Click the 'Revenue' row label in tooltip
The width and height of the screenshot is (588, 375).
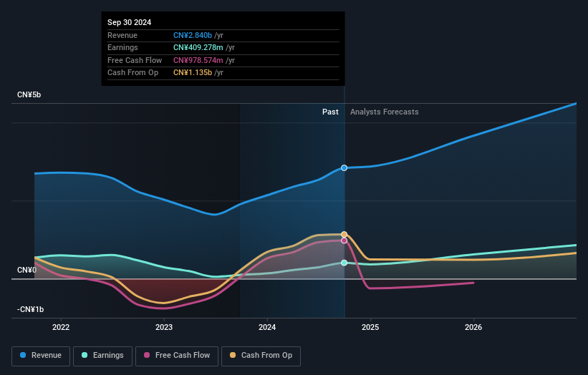(122, 35)
